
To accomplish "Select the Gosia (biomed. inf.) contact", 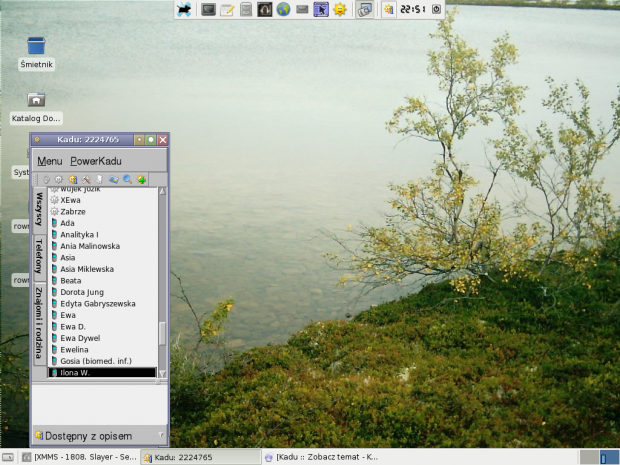I will pyautogui.click(x=103, y=361).
